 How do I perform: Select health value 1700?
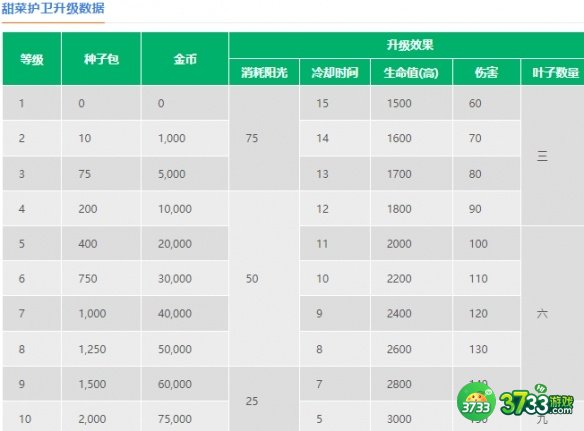(412, 174)
